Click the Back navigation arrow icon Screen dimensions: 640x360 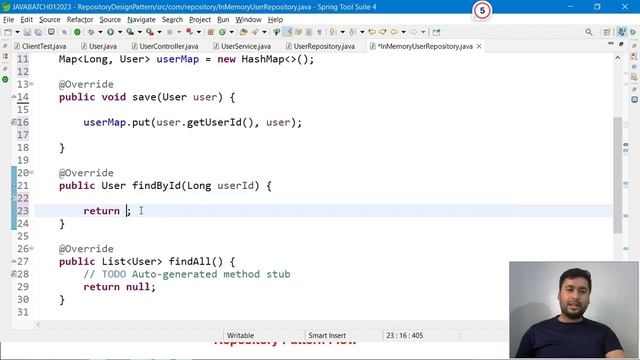pos(394,32)
